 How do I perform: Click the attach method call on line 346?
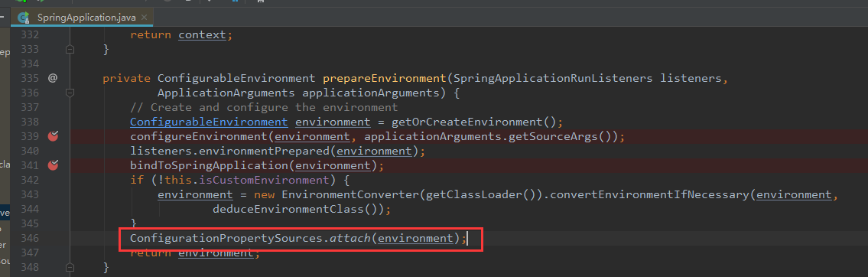pyautogui.click(x=349, y=238)
